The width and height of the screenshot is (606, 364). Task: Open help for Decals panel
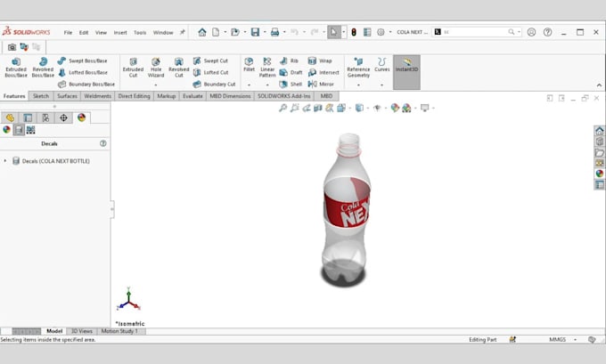click(102, 143)
